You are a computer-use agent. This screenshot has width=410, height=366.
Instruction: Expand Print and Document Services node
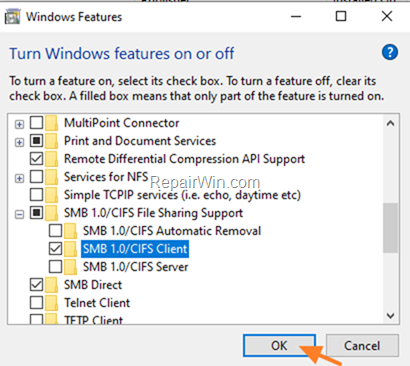click(x=19, y=143)
